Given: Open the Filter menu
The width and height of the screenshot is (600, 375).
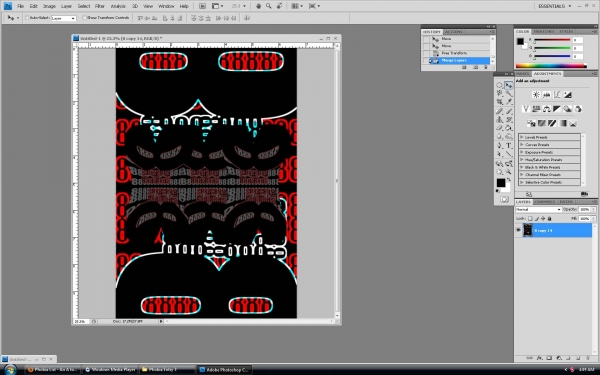Looking at the screenshot, I should (100, 6).
